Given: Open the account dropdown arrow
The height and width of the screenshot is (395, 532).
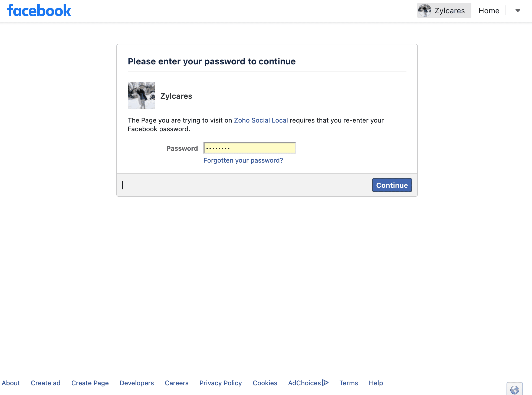Looking at the screenshot, I should pyautogui.click(x=518, y=11).
